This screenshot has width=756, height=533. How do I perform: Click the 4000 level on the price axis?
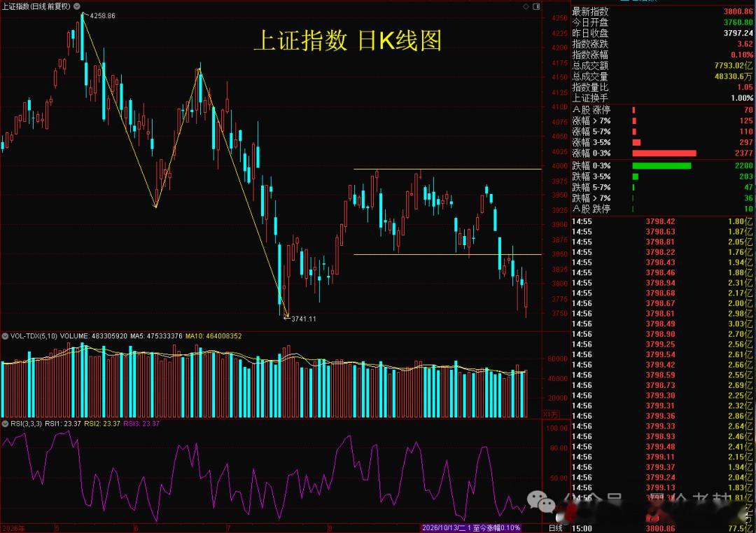click(560, 166)
